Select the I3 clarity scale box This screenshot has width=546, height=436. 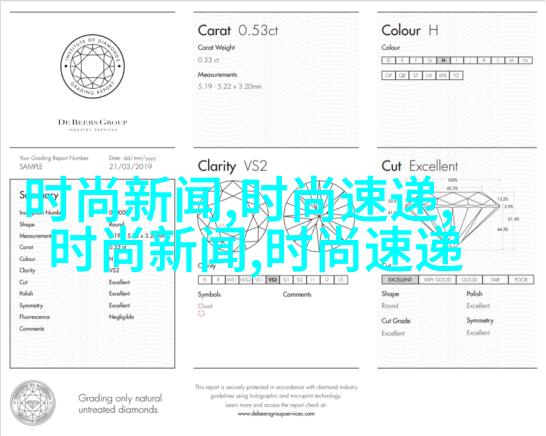[341, 280]
